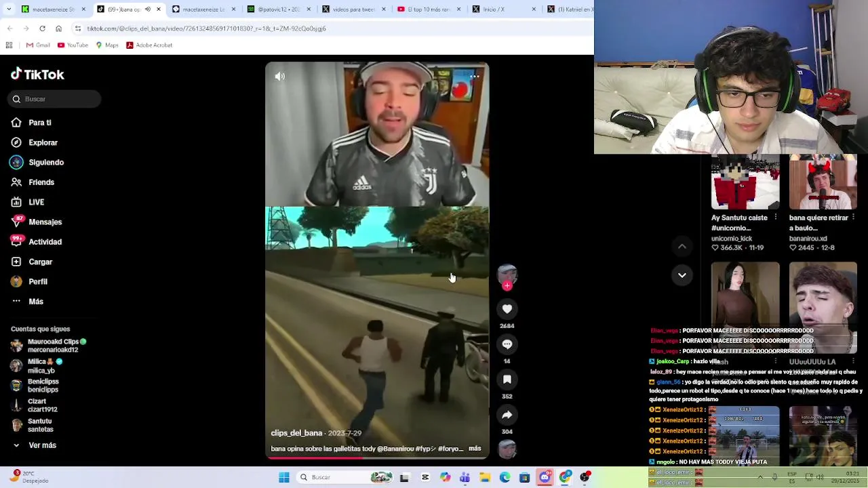Open the Ay Santutu caiste video thumbnail
This screenshot has height=488, width=868.
[745, 182]
